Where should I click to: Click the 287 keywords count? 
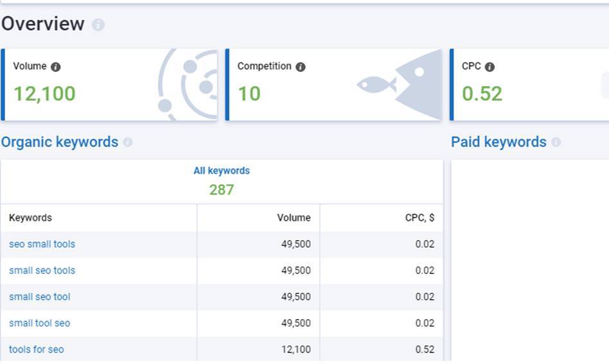(x=222, y=190)
